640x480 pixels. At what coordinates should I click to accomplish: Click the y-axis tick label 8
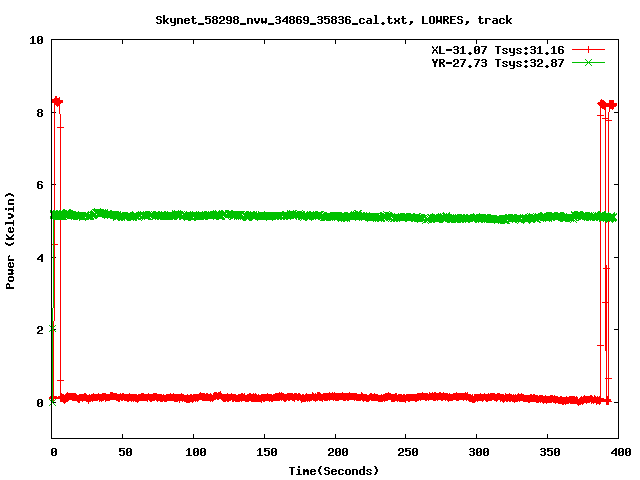tap(40, 113)
